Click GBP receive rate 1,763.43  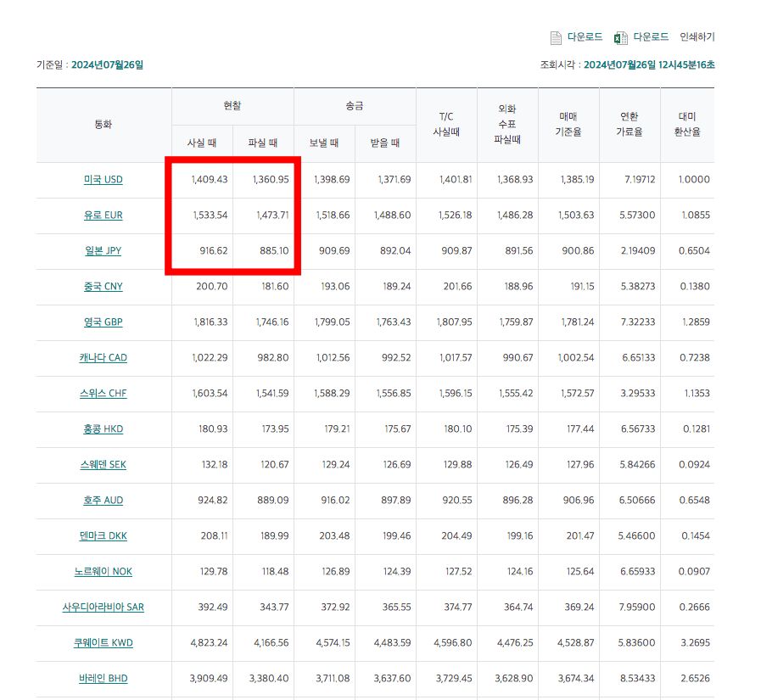394,322
